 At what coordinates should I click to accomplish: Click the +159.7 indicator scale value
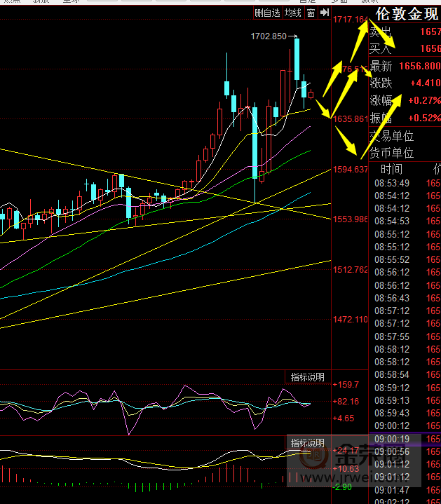pos(346,384)
